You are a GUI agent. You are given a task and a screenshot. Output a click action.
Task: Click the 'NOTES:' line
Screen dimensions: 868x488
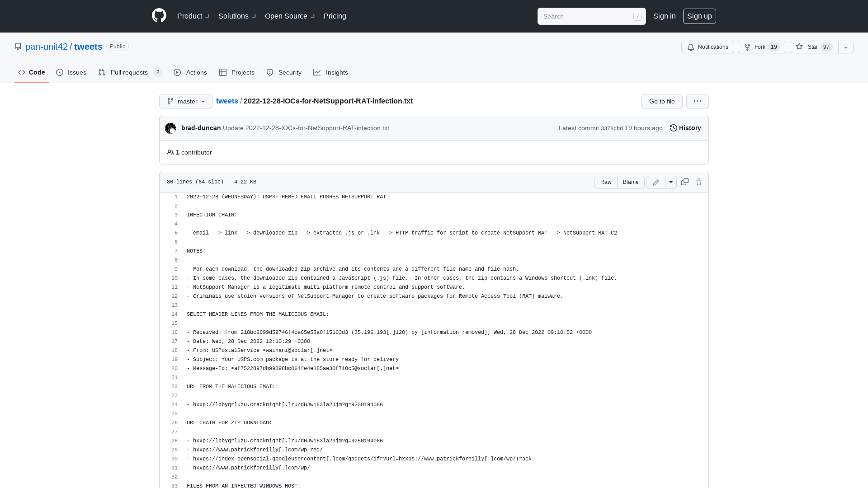[196, 251]
